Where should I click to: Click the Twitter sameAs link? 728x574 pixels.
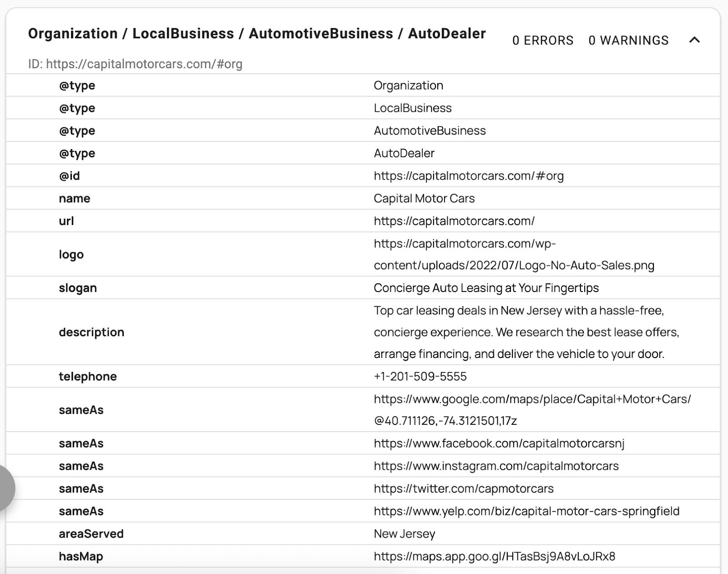click(x=463, y=489)
